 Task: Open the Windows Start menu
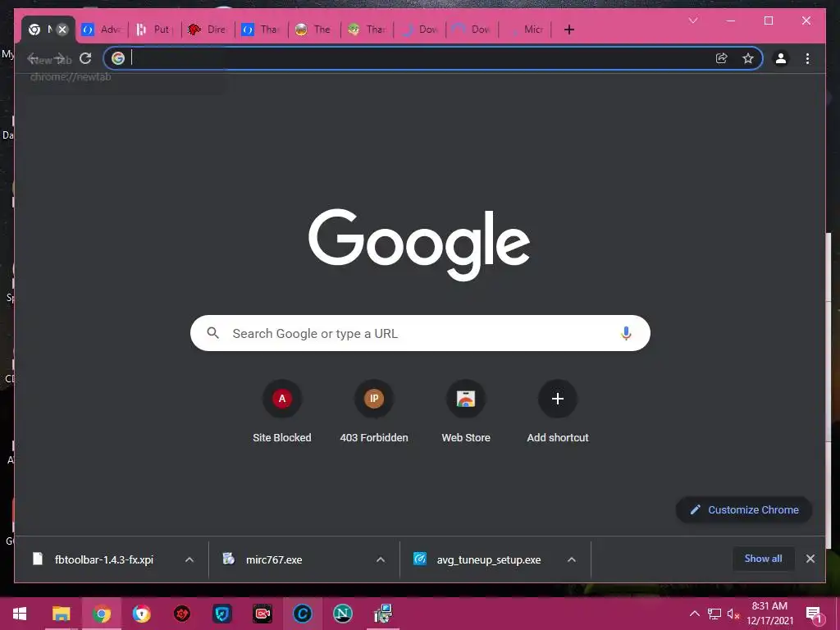[x=20, y=614]
